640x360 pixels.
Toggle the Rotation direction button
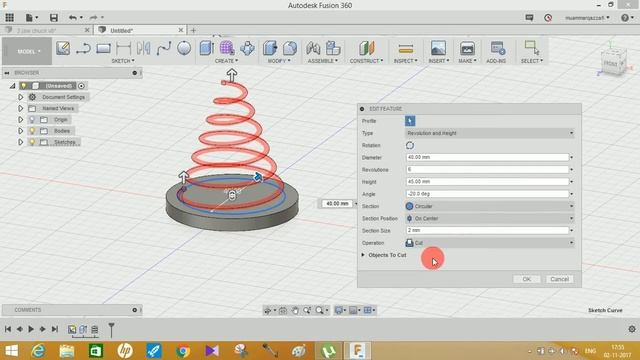pyautogui.click(x=410, y=145)
